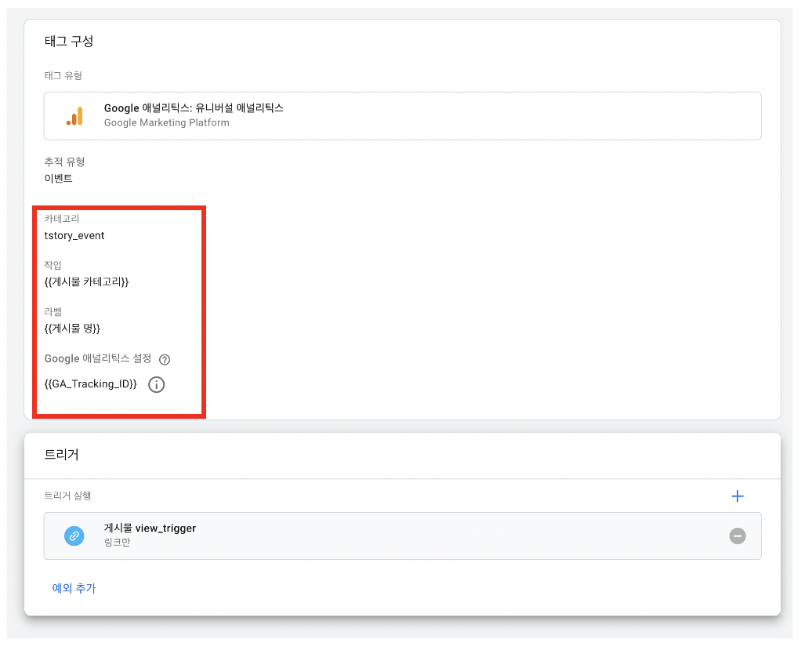Open the 게시물 view_trigger row
The width and height of the screenshot is (812, 654).
402,536
